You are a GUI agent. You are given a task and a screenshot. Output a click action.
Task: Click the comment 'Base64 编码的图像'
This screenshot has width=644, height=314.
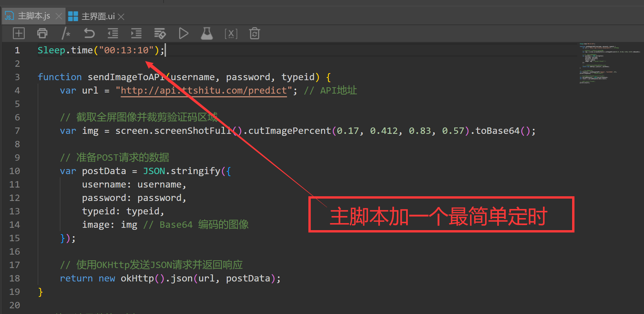(204, 225)
